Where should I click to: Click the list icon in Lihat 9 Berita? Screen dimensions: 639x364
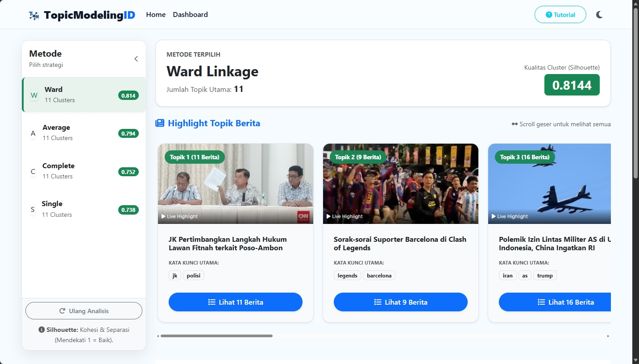coord(378,302)
